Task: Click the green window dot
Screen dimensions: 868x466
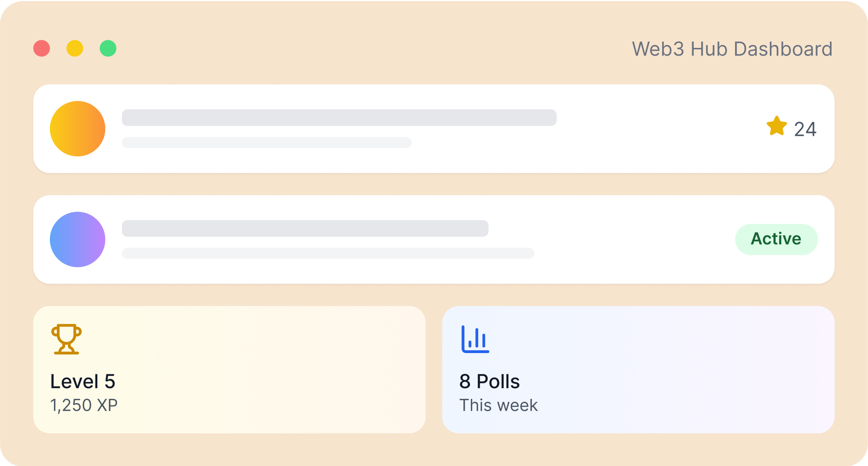Action: pyautogui.click(x=108, y=48)
